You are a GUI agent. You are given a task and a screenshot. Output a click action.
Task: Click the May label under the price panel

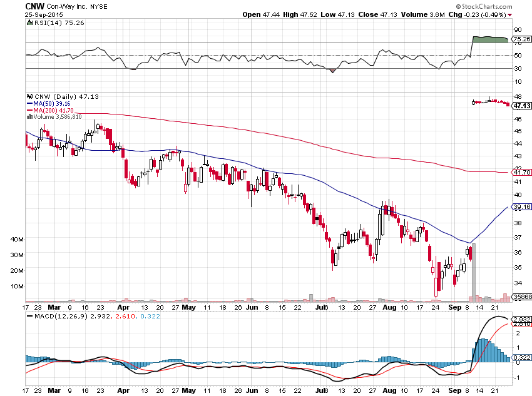[x=188, y=307]
